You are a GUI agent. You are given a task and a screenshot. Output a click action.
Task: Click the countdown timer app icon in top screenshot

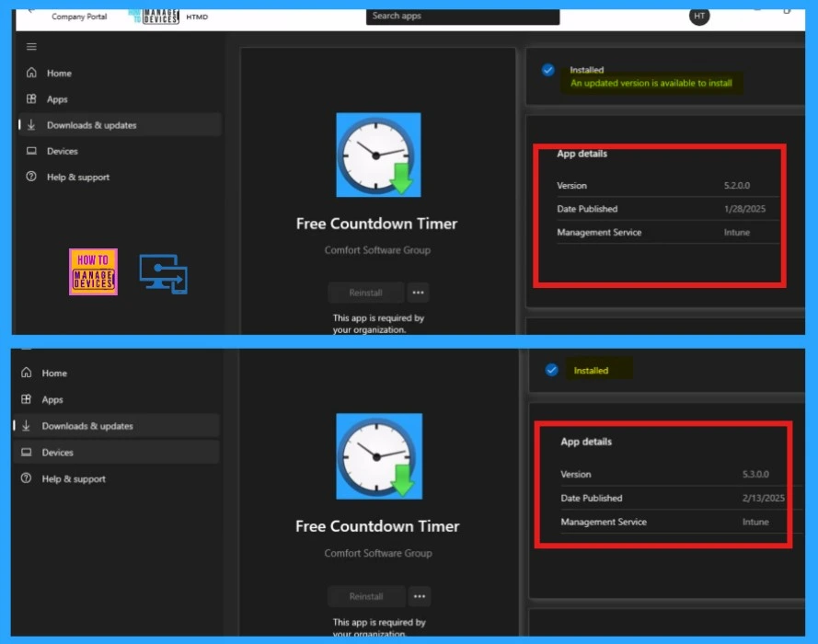(378, 155)
